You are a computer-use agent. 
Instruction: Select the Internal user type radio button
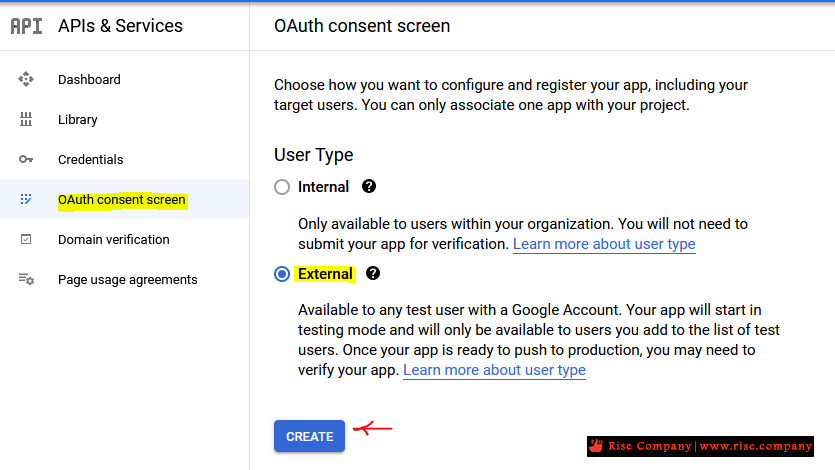click(x=282, y=187)
